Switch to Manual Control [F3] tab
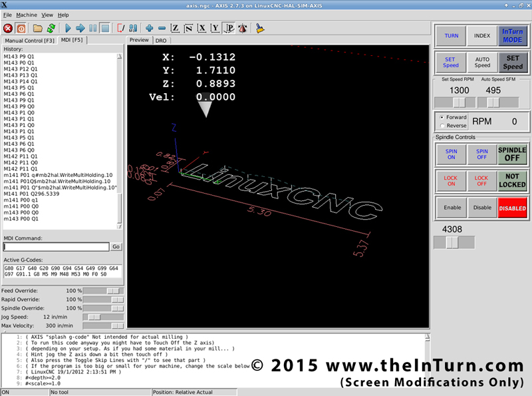 coord(29,41)
